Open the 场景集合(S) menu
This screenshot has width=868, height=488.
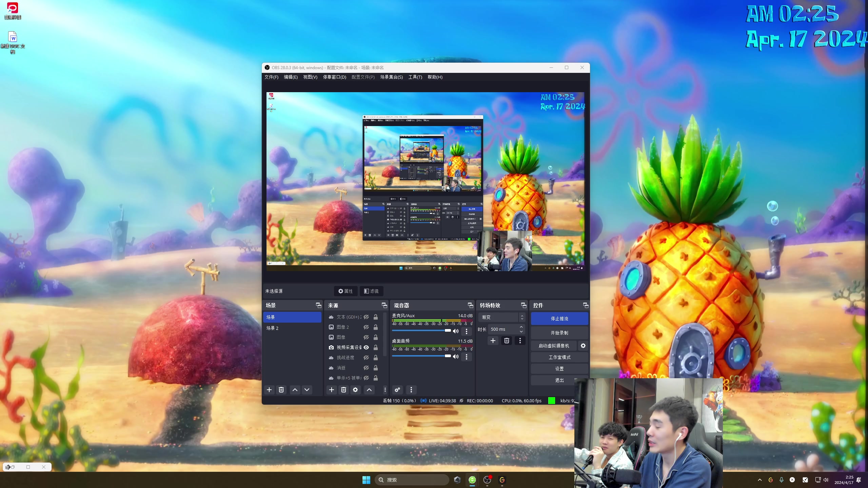[x=391, y=77]
